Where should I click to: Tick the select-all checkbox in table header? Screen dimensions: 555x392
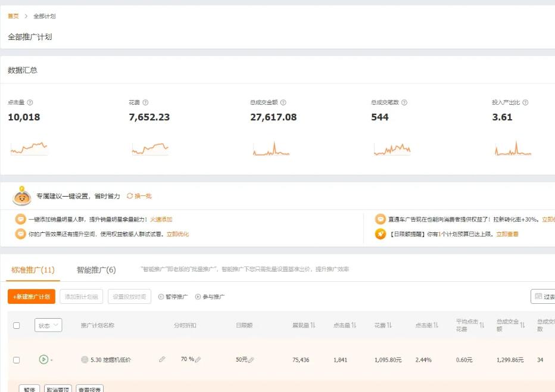point(16,325)
